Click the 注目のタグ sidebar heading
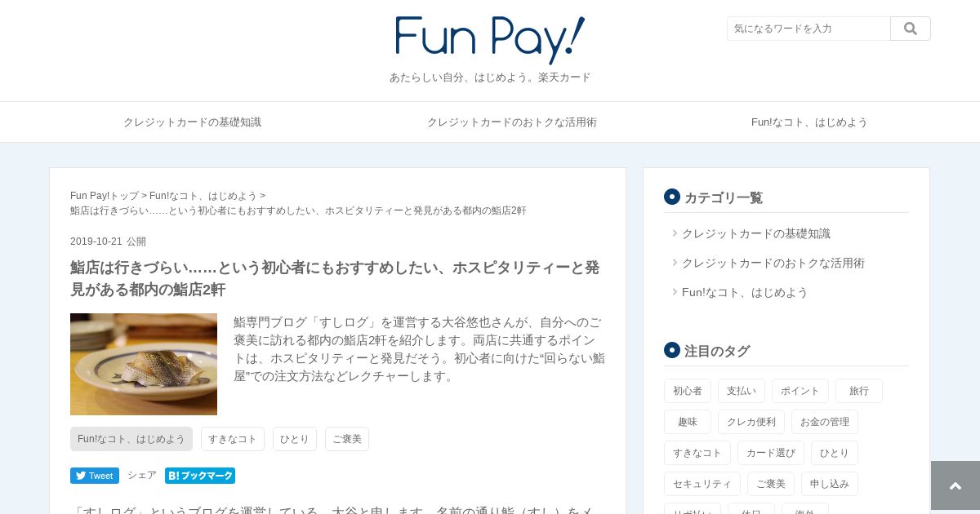 pyautogui.click(x=717, y=351)
